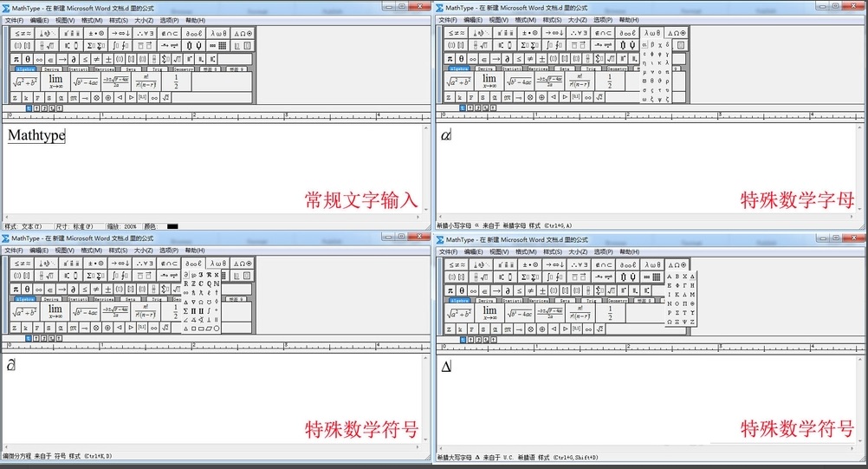
Task: Open 文件(F) menu in top-left window
Action: pyautogui.click(x=15, y=21)
